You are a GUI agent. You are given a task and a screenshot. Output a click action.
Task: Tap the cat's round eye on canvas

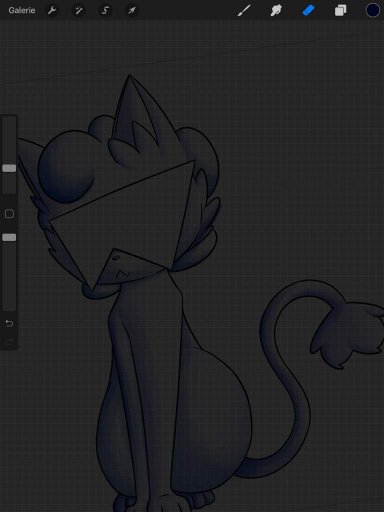click(67, 167)
